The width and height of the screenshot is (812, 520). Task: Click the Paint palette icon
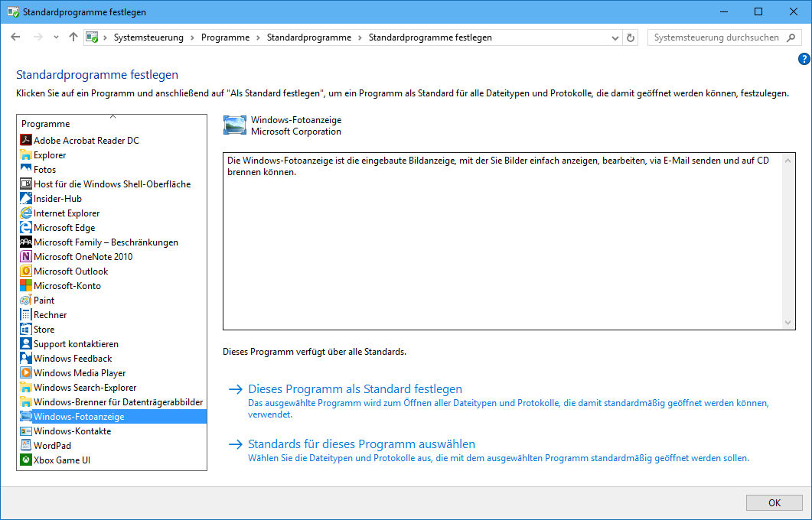26,300
